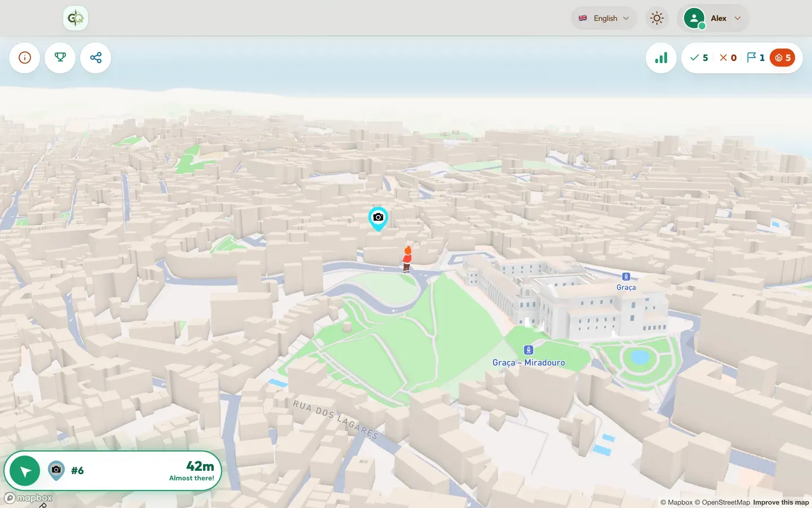Click the share icon button
Viewport: 812px width, 508px height.
point(96,58)
